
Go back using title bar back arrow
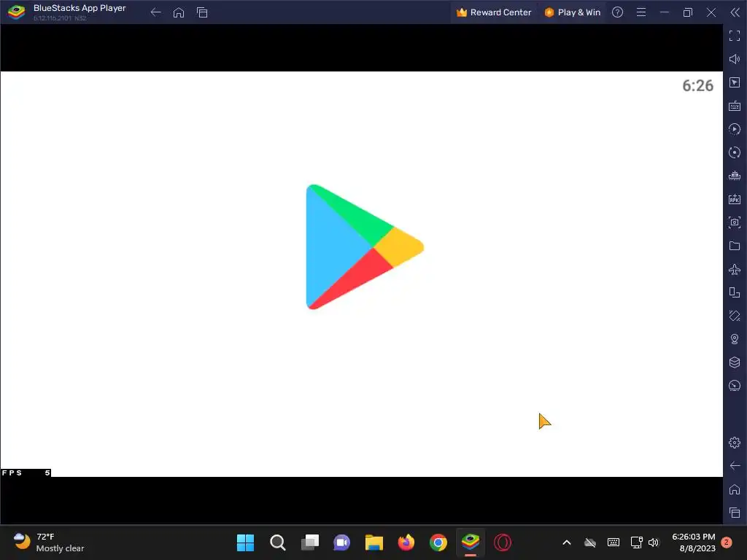156,12
